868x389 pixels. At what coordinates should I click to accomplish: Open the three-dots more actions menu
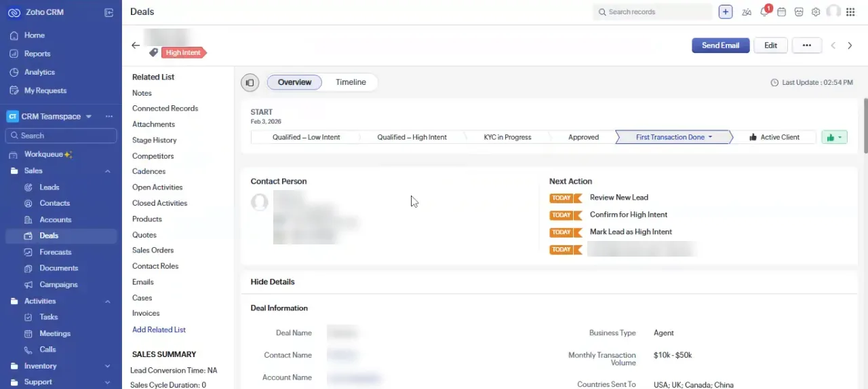(x=806, y=45)
